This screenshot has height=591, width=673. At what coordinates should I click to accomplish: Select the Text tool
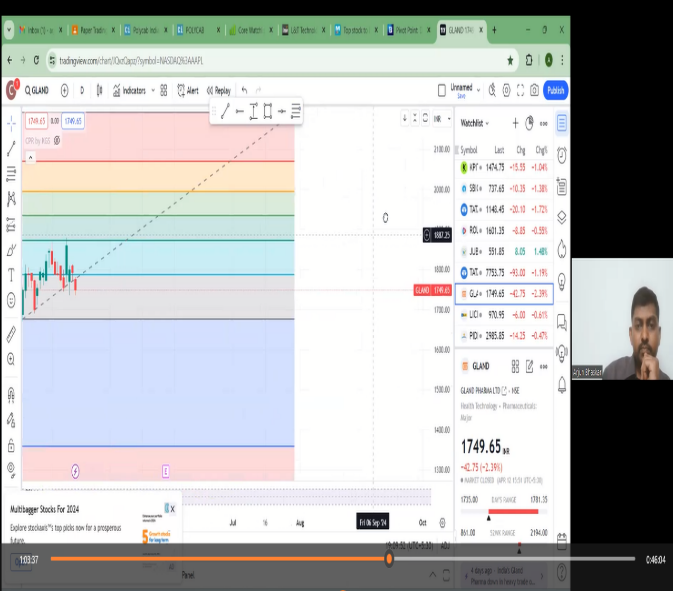point(11,275)
